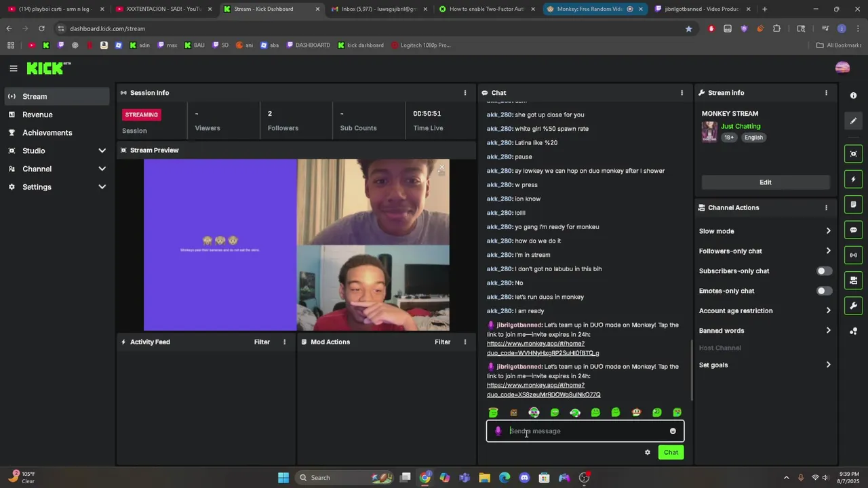Open Channel Actions three-dot options

click(826, 208)
